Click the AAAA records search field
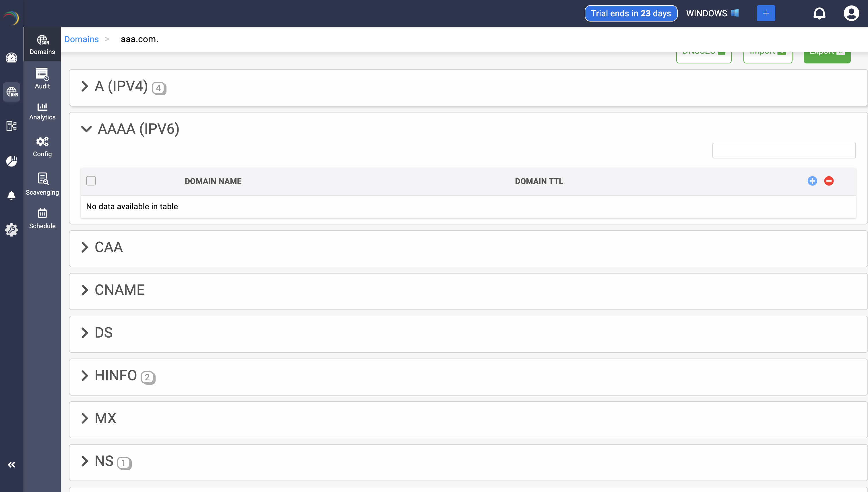Image resolution: width=868 pixels, height=492 pixels. [784, 150]
